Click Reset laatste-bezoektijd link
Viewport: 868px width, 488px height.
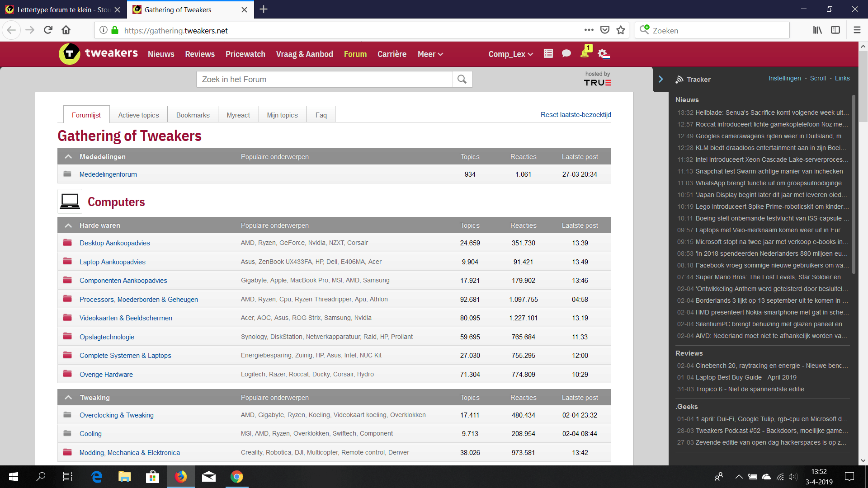576,115
